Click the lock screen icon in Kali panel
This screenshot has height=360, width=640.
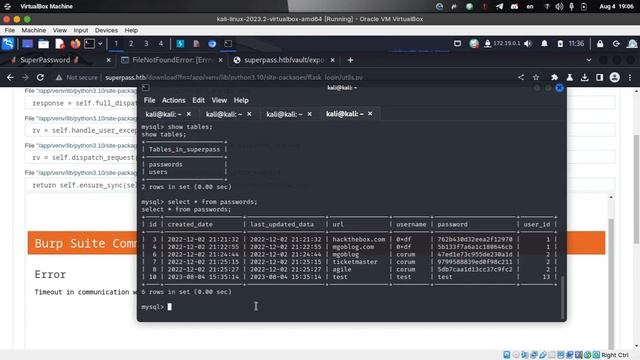click(600, 44)
